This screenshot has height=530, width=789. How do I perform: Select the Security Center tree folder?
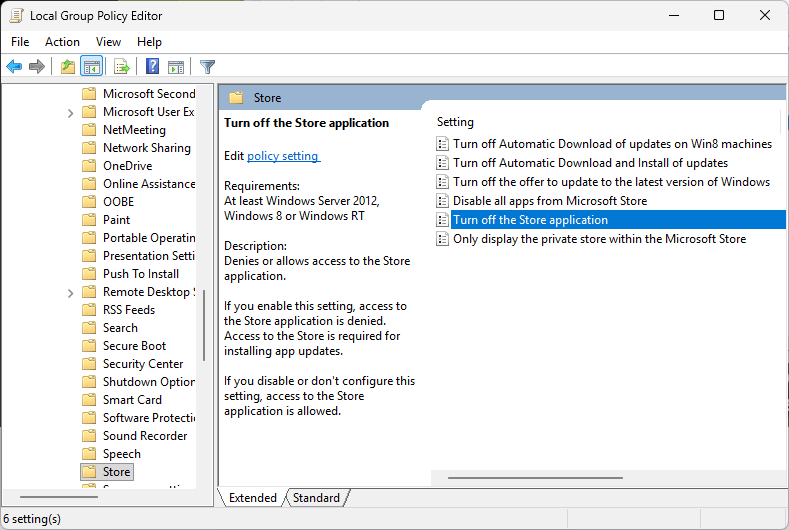[x=143, y=363]
